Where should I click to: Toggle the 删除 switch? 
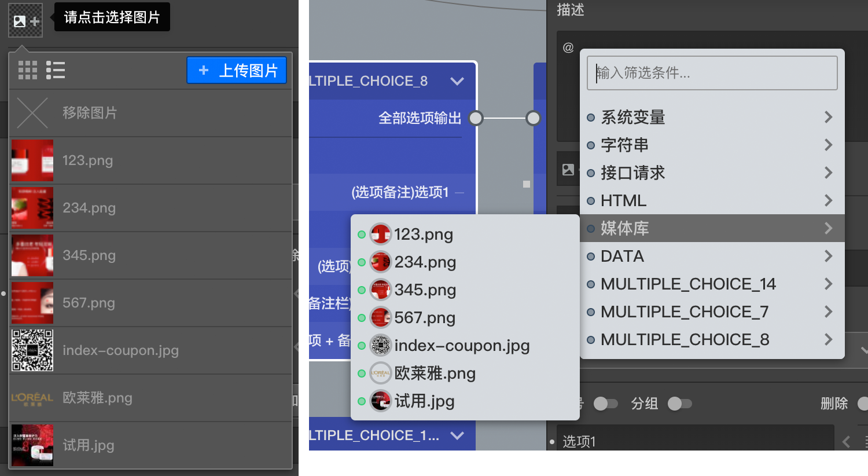[862, 404]
